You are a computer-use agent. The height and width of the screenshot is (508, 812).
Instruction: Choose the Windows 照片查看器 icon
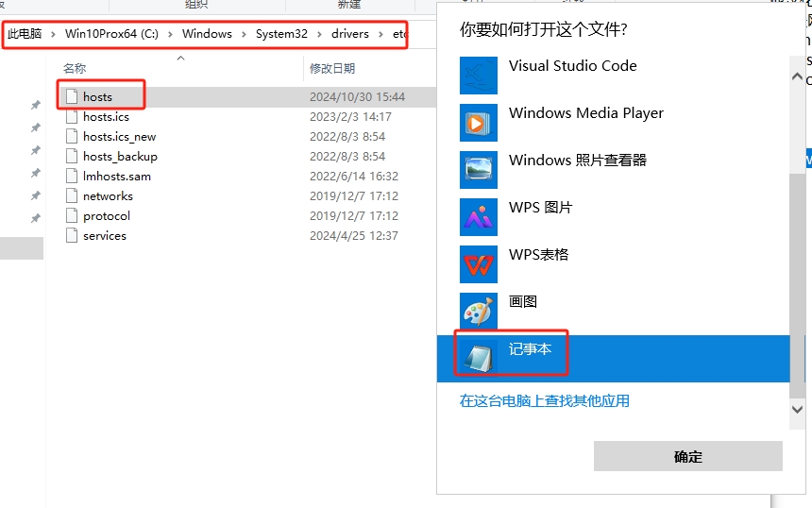[479, 170]
